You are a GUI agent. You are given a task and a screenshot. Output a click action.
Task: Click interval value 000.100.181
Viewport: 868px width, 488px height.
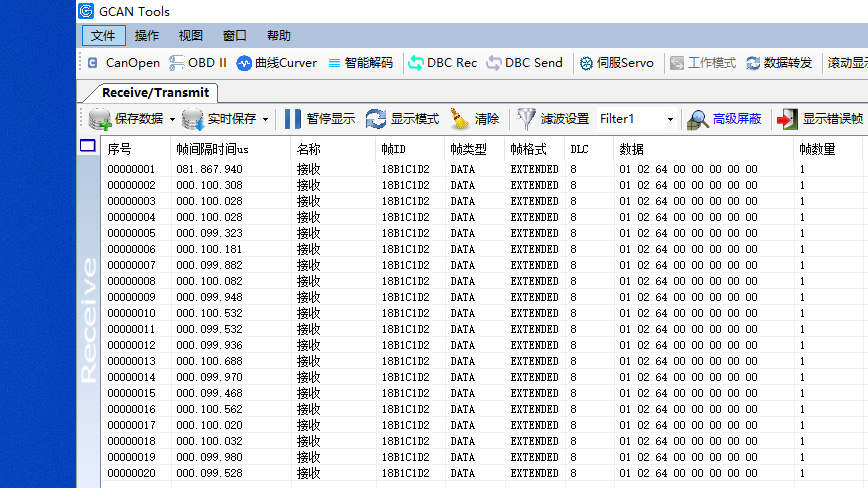point(209,249)
